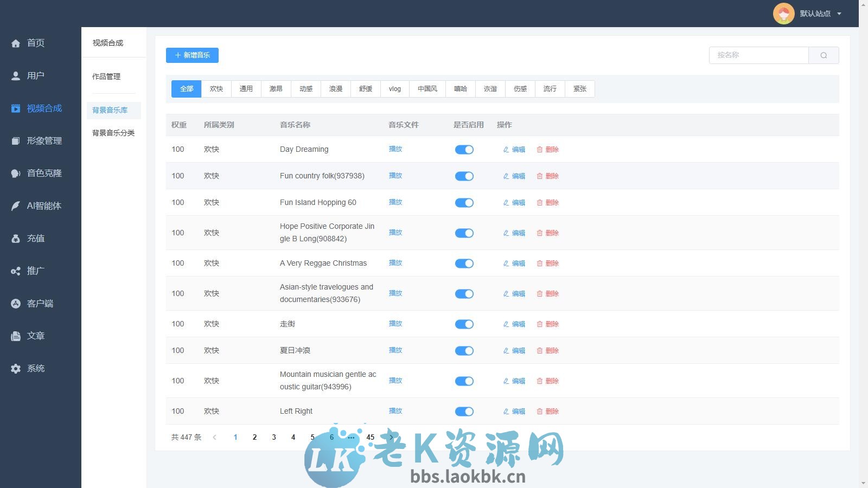
Task: Toggle Left Right track's enabled status
Action: [x=464, y=411]
